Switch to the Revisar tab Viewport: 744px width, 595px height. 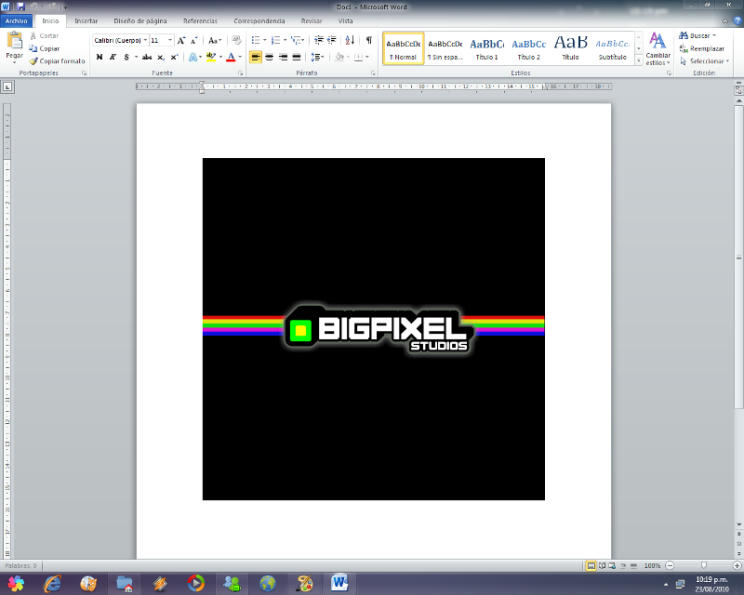pos(311,21)
